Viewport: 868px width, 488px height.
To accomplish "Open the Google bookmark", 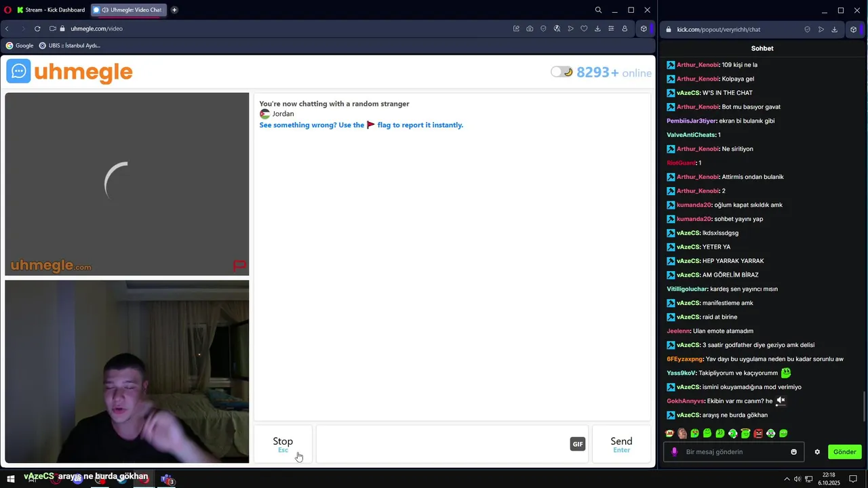I will [20, 45].
